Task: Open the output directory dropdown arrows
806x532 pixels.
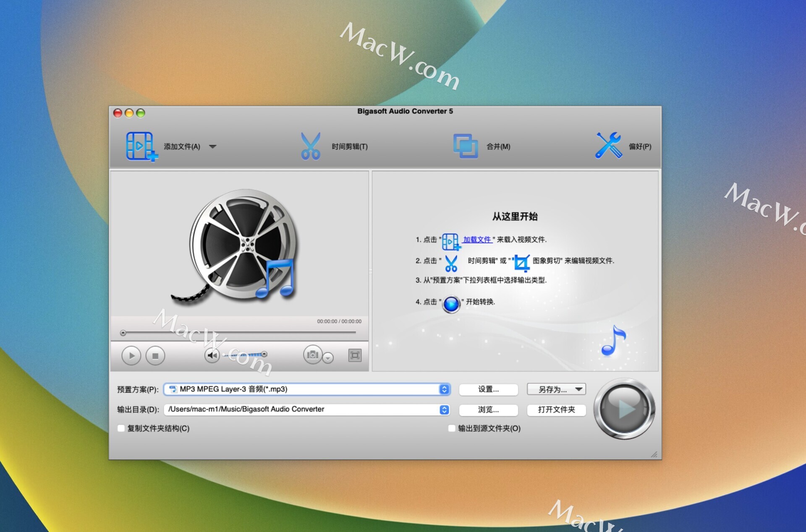Action: pos(445,409)
